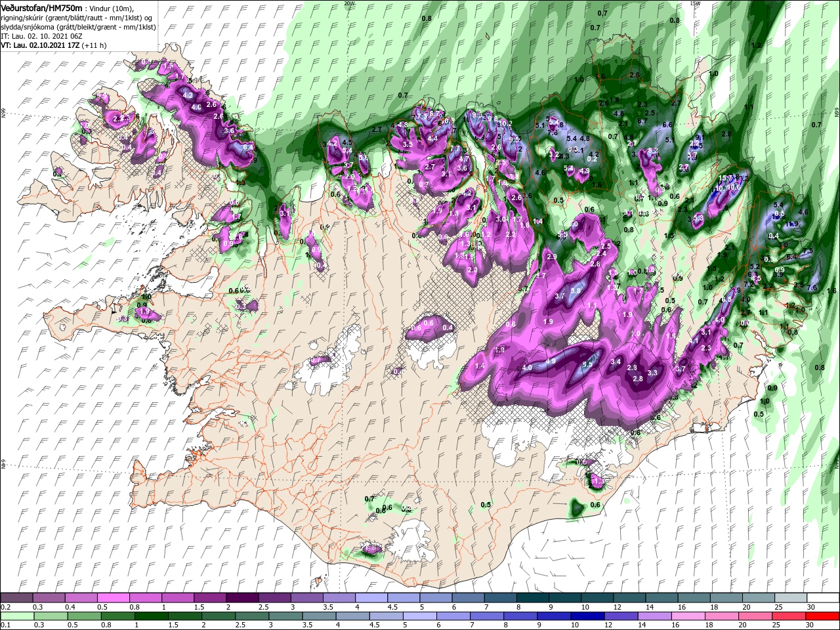Click the '0.2' value at the start of the snow legend
Viewport: 840px width, 630px height.
[x=6, y=607]
